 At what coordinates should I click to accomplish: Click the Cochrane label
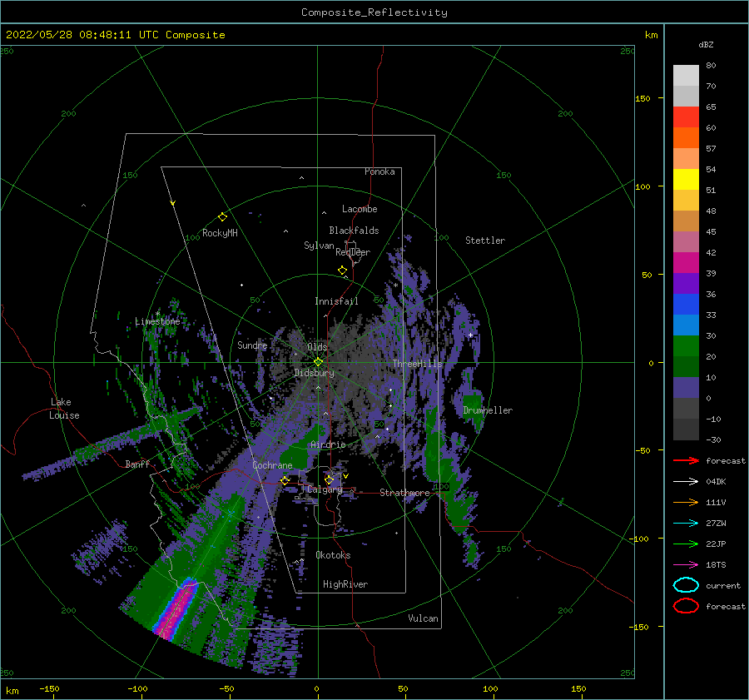[272, 465]
